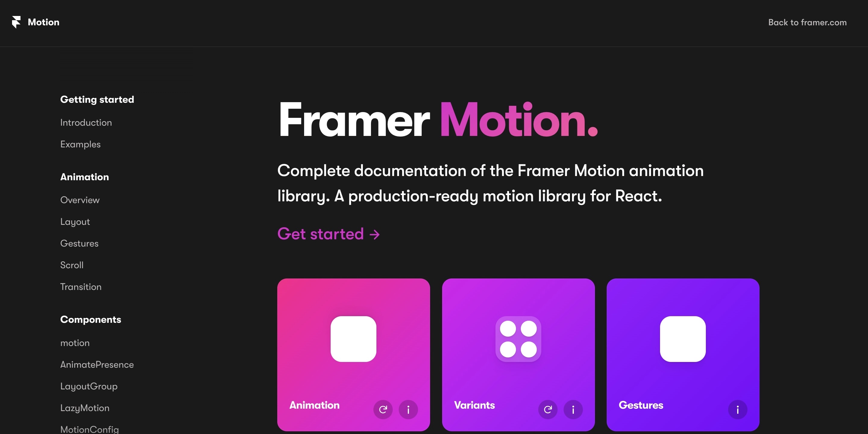
Task: Select the Examples menu item
Action: [x=80, y=144]
